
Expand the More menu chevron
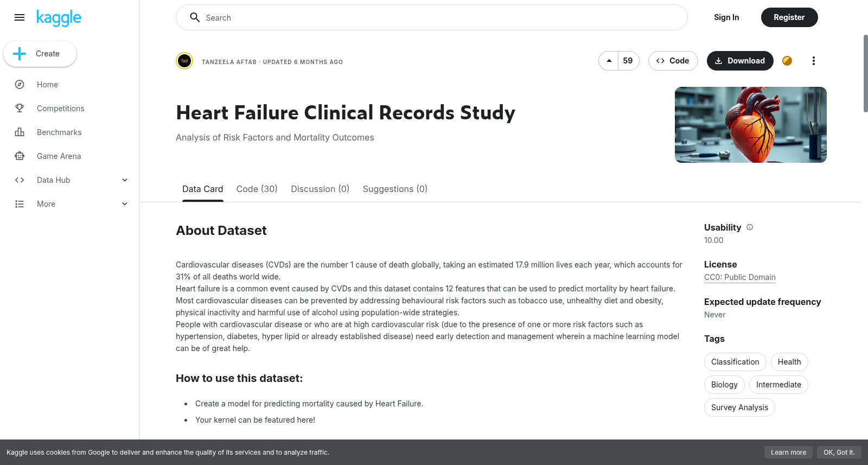coord(125,204)
